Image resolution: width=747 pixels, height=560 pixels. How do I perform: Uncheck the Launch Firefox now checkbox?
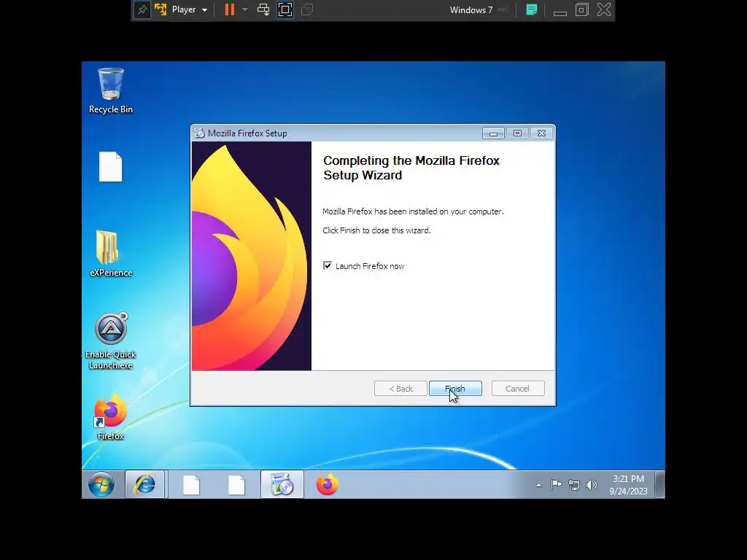pos(328,265)
